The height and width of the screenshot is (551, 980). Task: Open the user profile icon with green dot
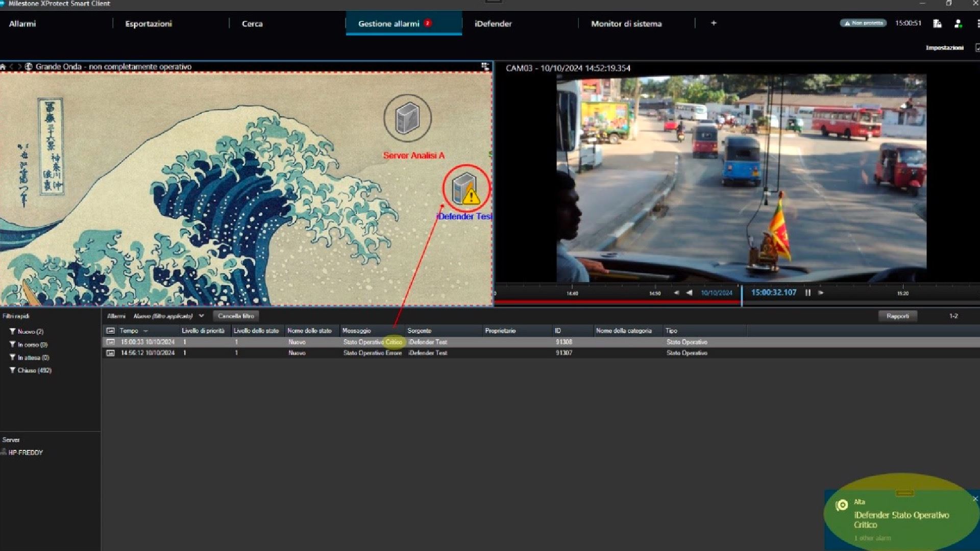coord(958,23)
